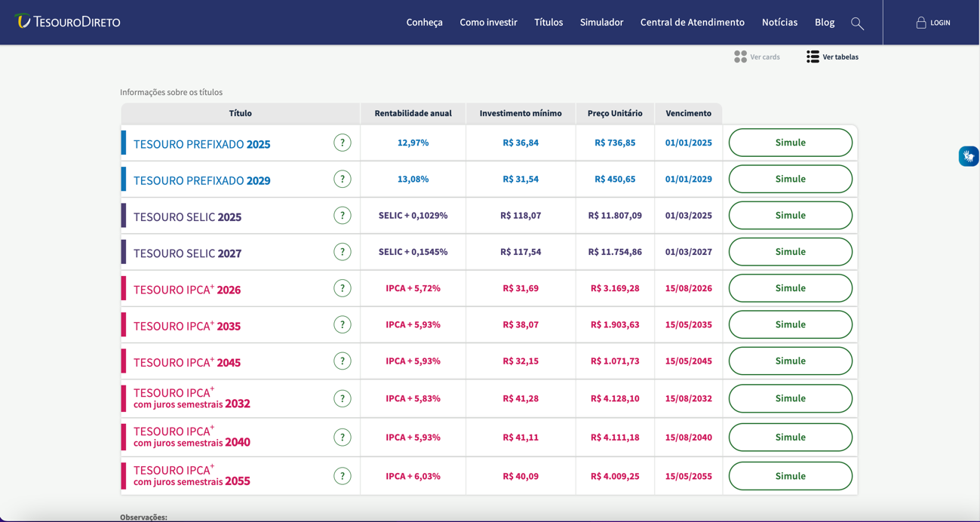Open help icon for Tesouro Selic 2025
Screen dimensions: 980x522
click(343, 216)
